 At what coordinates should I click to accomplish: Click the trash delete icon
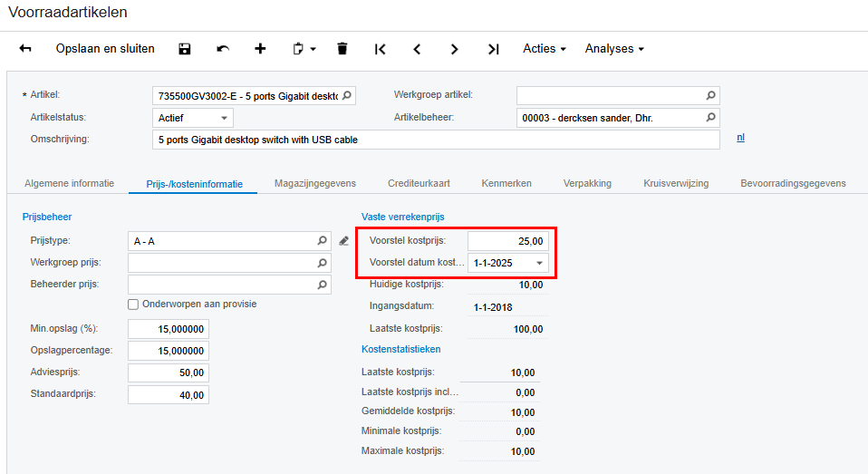tap(342, 49)
